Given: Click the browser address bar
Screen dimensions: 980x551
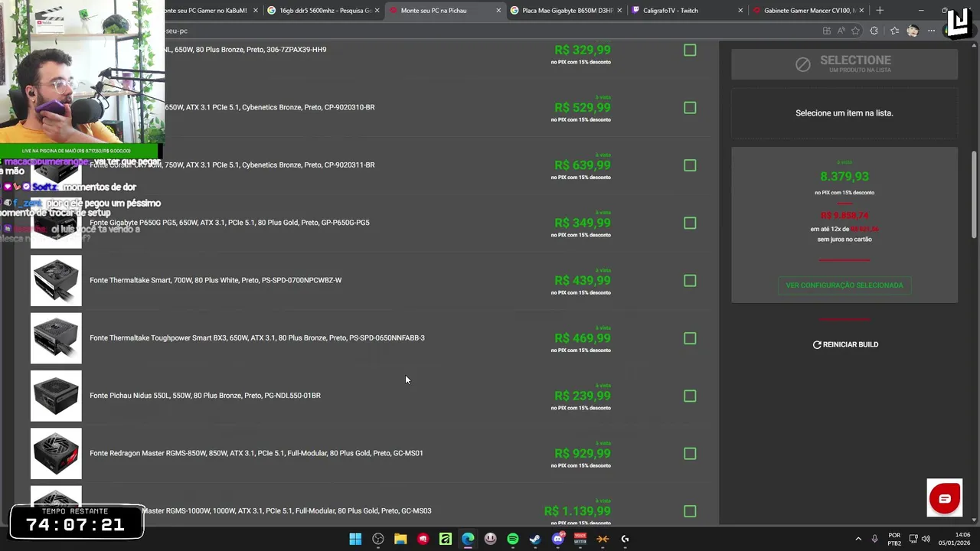Looking at the screenshot, I should point(490,31).
